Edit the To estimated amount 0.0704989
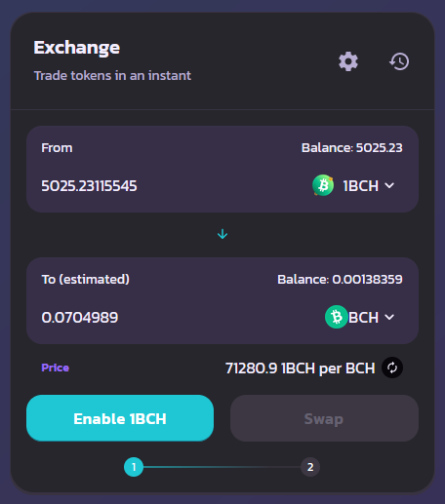Viewport: 445px width, 504px height. 80,317
